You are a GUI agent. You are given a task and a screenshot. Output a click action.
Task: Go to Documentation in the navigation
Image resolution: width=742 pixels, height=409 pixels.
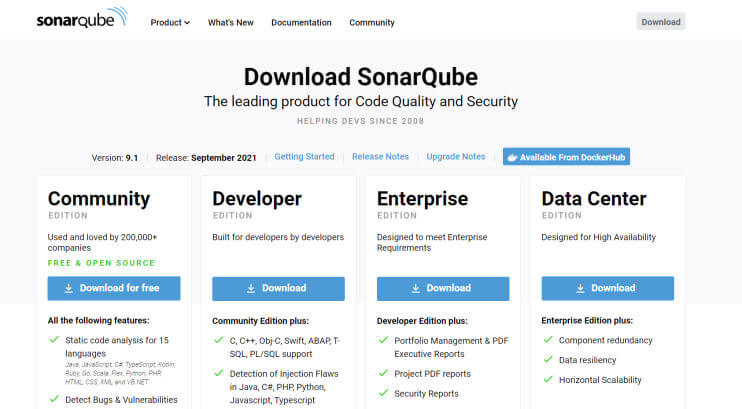(301, 22)
